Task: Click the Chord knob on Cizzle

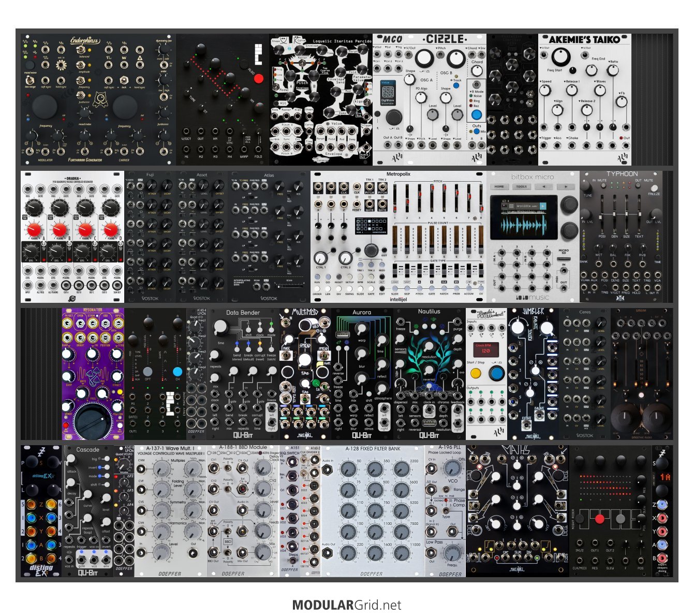Action: pyautogui.click(x=476, y=71)
